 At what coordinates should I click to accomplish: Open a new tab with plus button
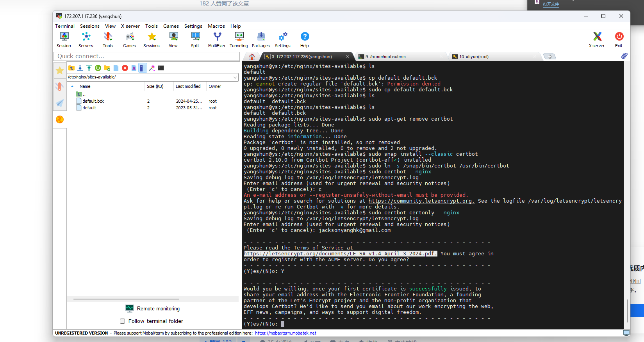coord(549,57)
